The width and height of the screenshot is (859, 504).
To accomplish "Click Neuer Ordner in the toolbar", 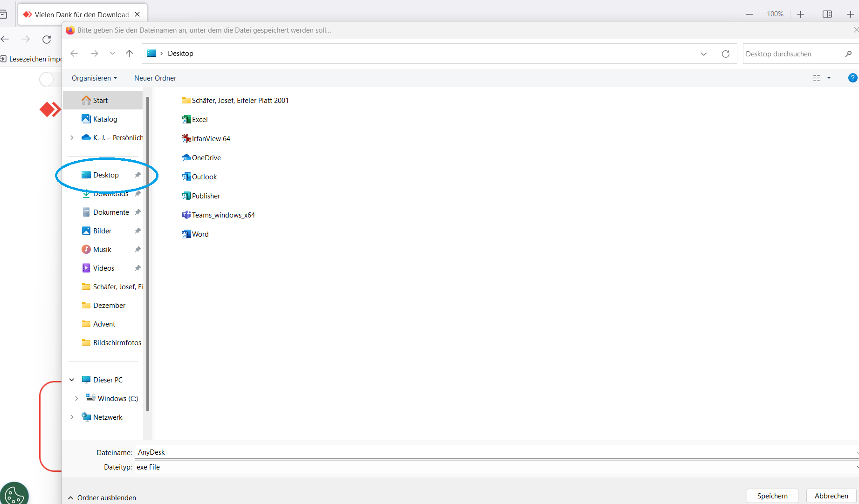I will 155,78.
